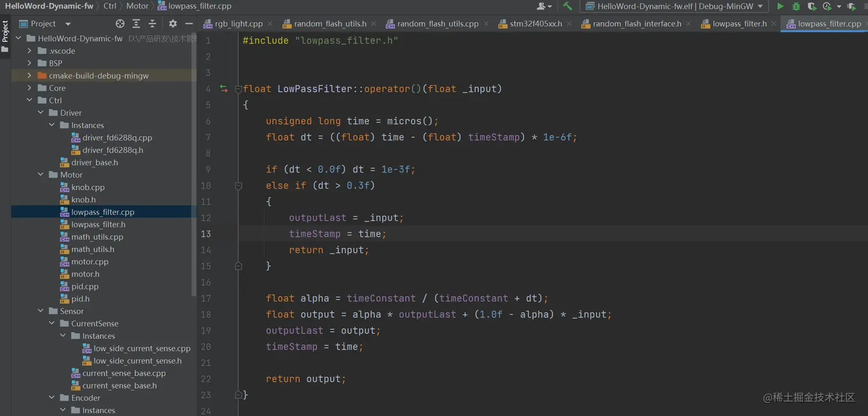Run with coverage shield icon

(812, 6)
